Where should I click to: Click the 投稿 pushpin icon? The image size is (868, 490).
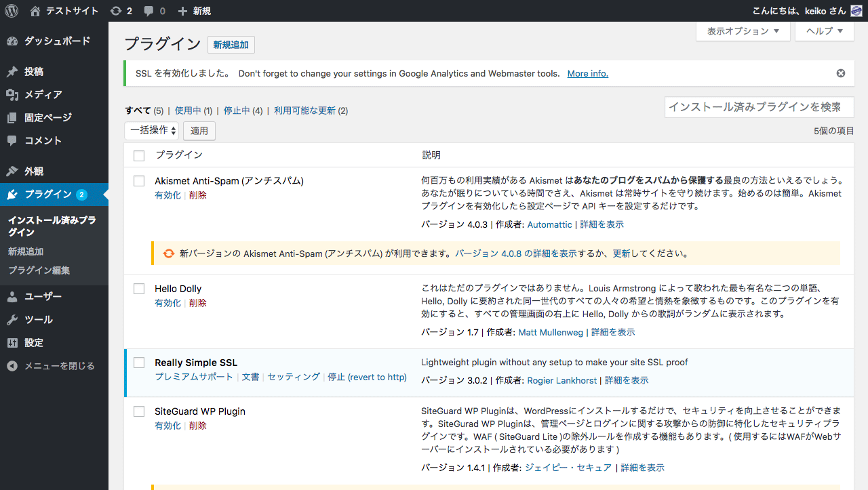pyautogui.click(x=12, y=71)
